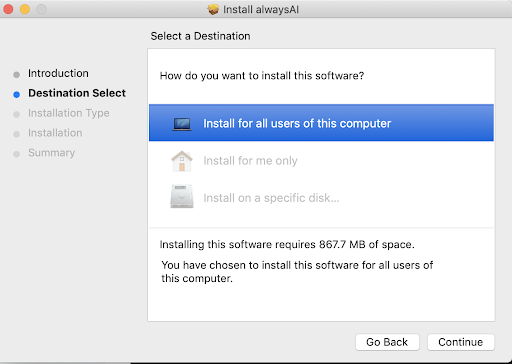Click the Continue button

461,342
